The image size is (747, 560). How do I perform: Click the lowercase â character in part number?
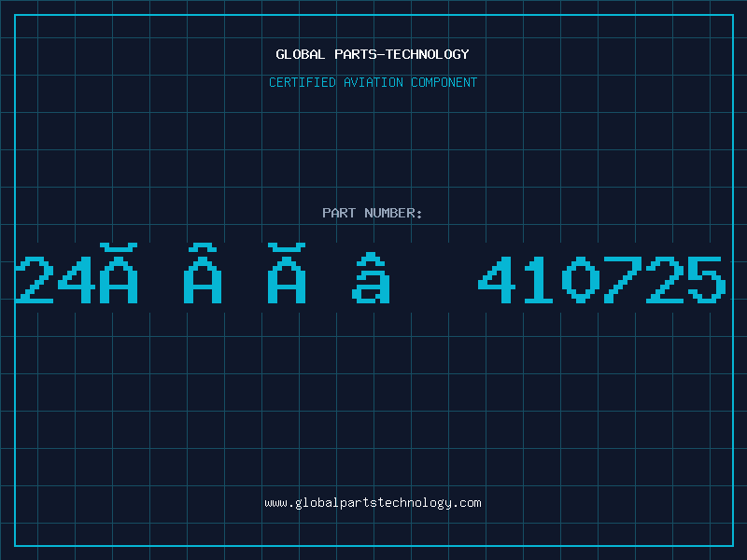coord(371,277)
